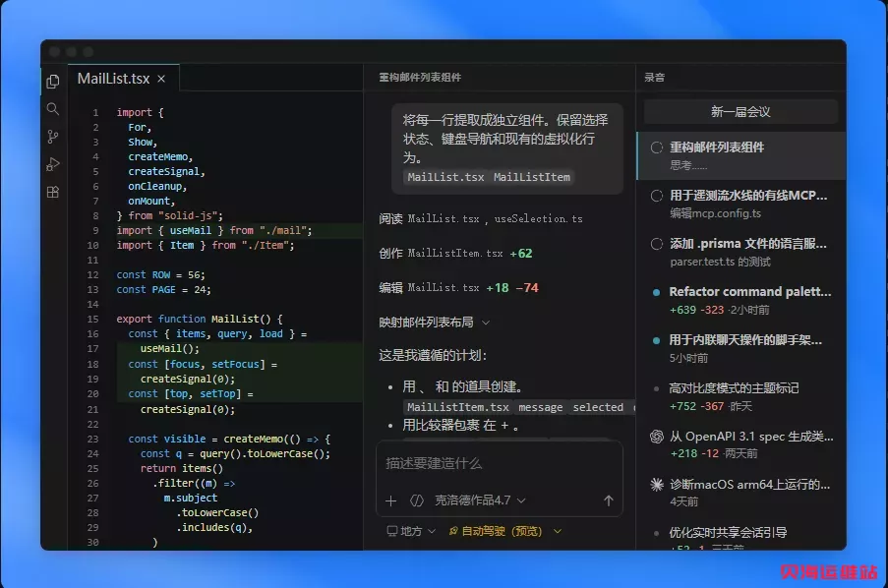
Task: Click the 这是我遵循的计划 heading text
Action: 433,355
